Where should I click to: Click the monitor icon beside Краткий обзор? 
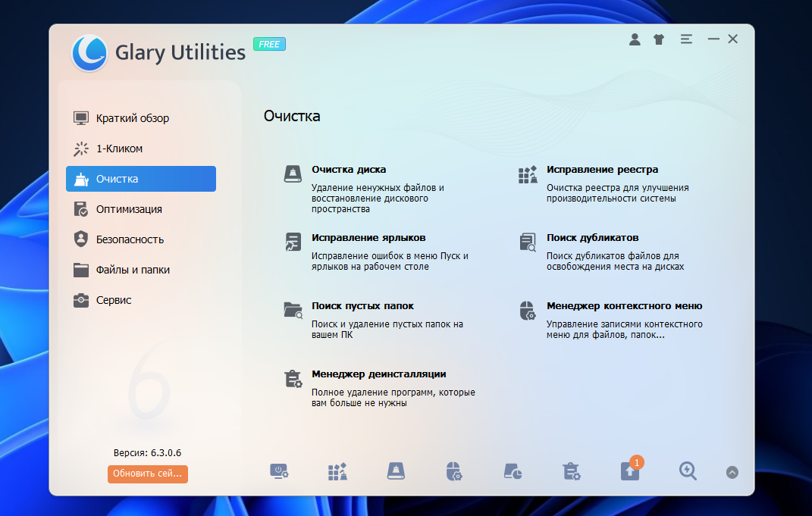[x=81, y=118]
